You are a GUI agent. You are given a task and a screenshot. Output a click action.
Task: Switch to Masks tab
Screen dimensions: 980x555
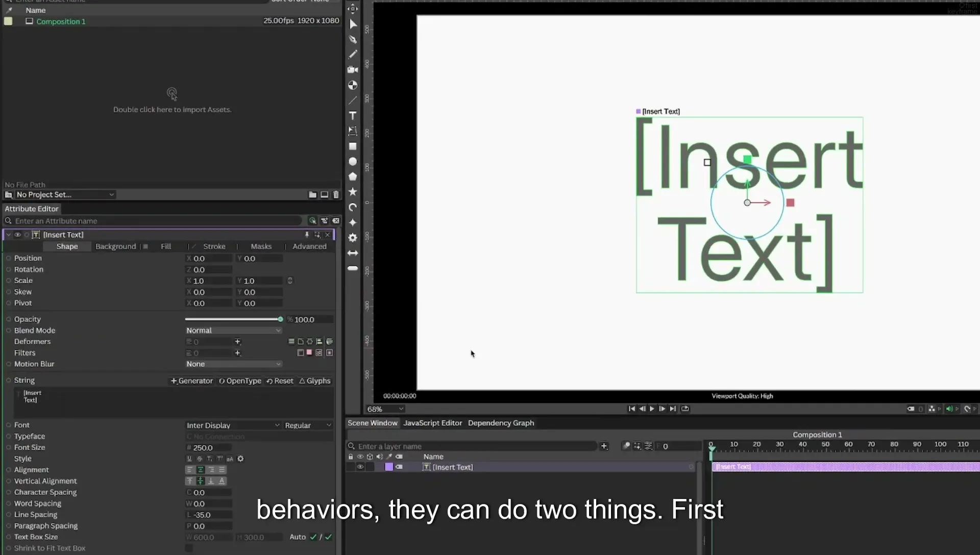261,246
